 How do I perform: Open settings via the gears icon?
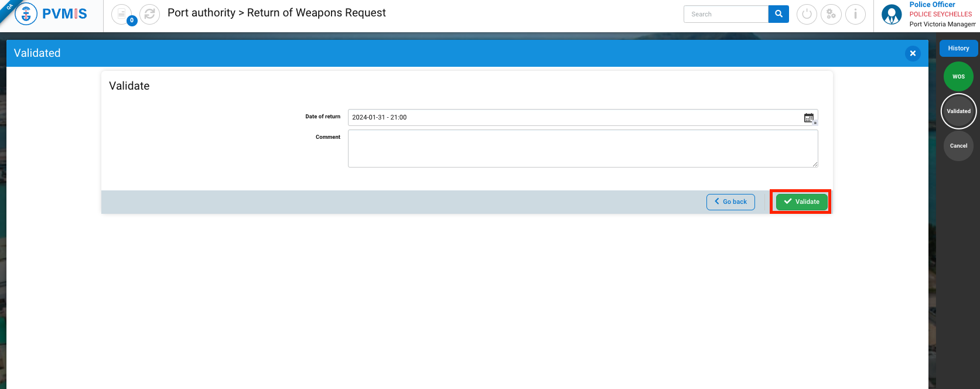point(831,14)
